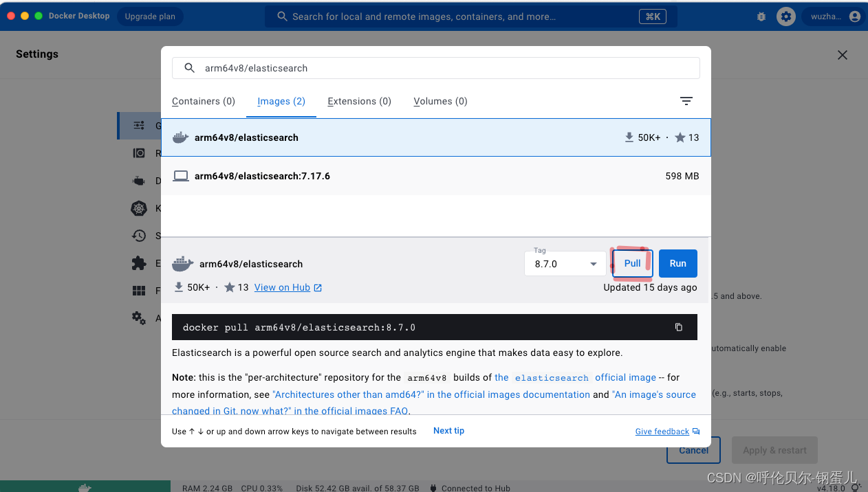868x492 pixels.
Task: Click the feedback speech icon
Action: (696, 432)
